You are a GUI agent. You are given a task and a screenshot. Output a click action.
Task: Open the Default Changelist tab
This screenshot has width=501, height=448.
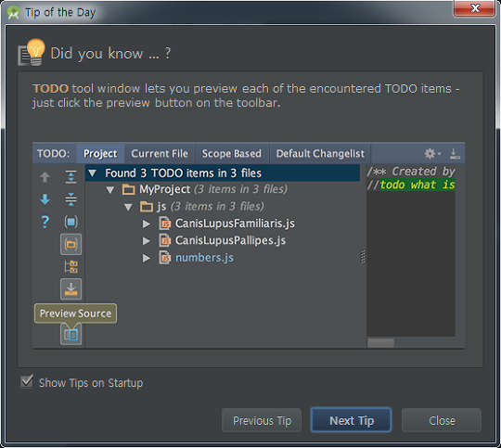point(320,154)
